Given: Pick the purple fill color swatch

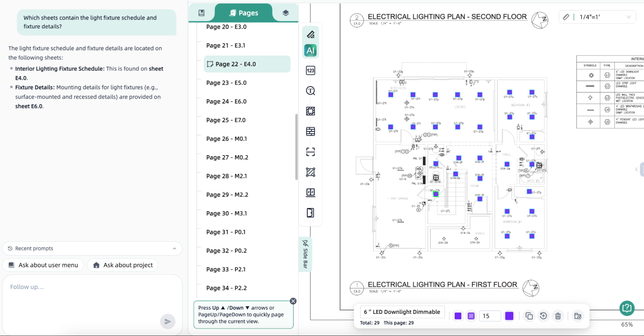Looking at the screenshot, I should point(458,316).
